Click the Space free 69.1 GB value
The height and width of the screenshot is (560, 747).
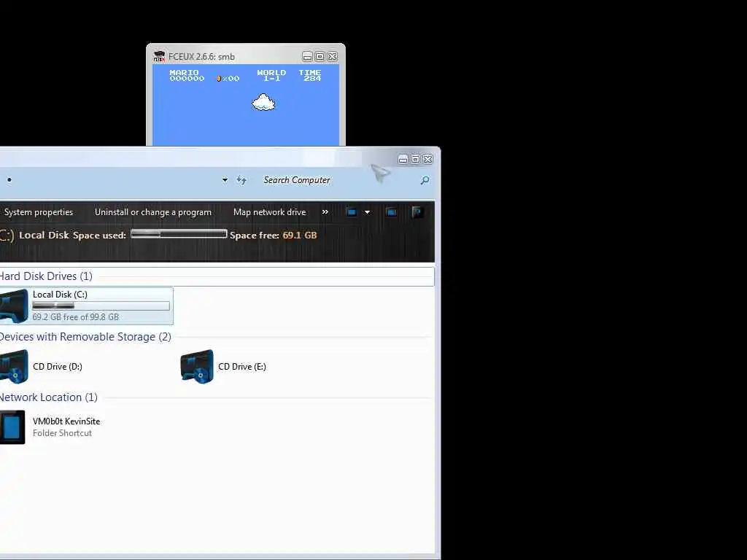[300, 236]
